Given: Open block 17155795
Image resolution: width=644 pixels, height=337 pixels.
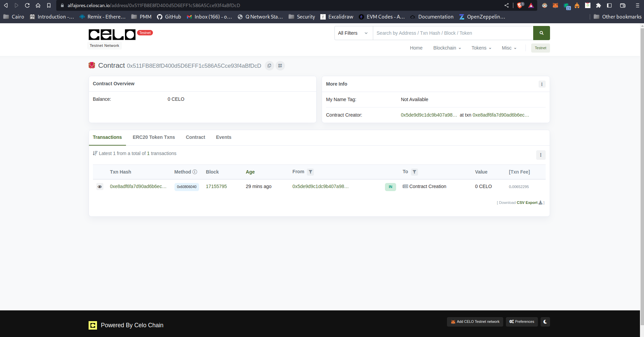Looking at the screenshot, I should click(216, 186).
